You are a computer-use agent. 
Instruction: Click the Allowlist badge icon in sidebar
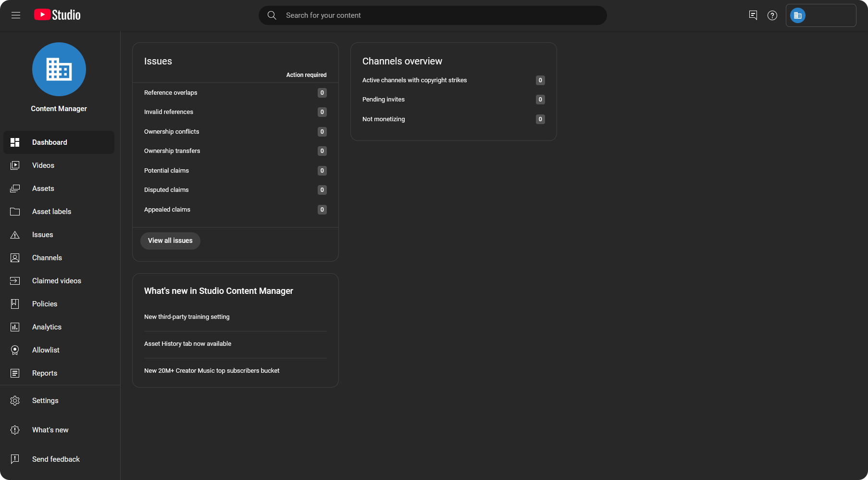coord(15,350)
